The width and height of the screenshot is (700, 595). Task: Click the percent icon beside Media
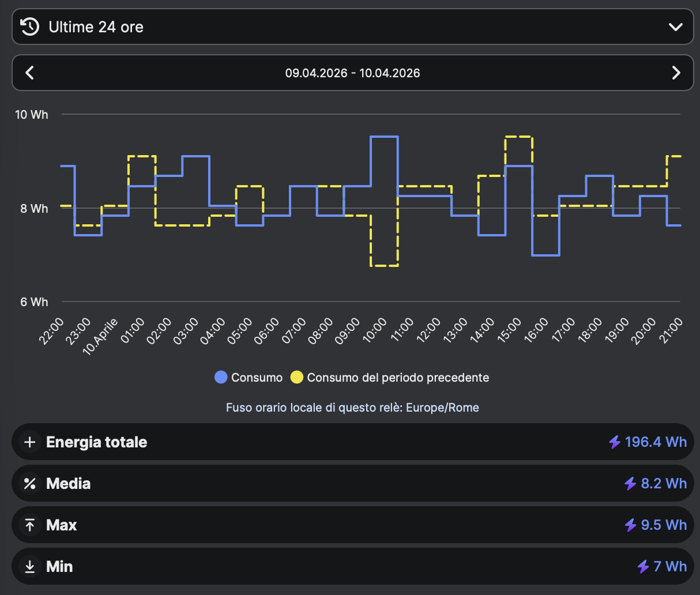30,484
